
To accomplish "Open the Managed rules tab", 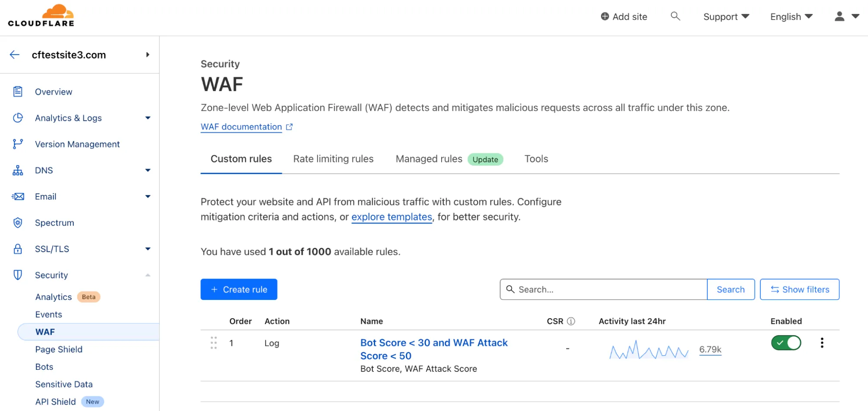I will [x=428, y=159].
